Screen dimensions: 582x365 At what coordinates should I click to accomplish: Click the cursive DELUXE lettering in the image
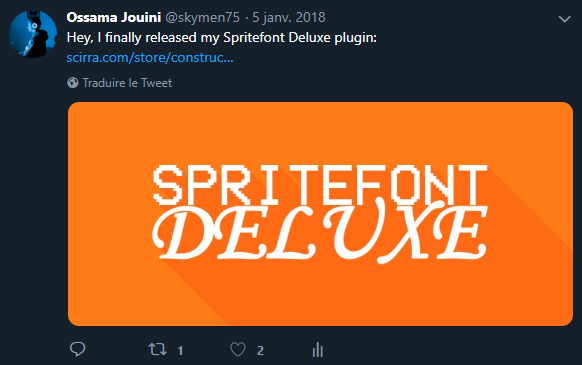pyautogui.click(x=319, y=232)
